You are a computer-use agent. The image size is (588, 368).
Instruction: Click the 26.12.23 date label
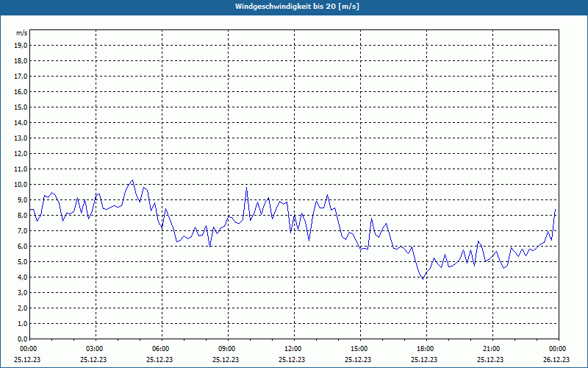point(556,359)
